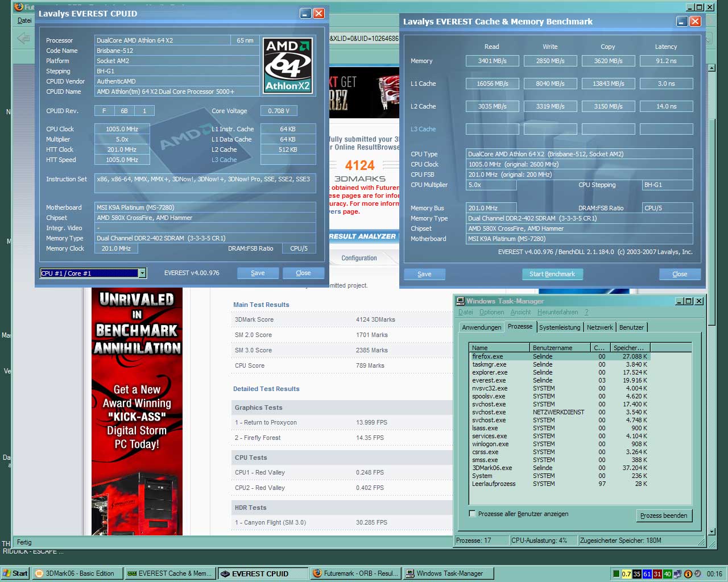Switch to 3DMark06 - Basic Edition taskbar button
The height and width of the screenshot is (582, 728).
[x=77, y=573]
